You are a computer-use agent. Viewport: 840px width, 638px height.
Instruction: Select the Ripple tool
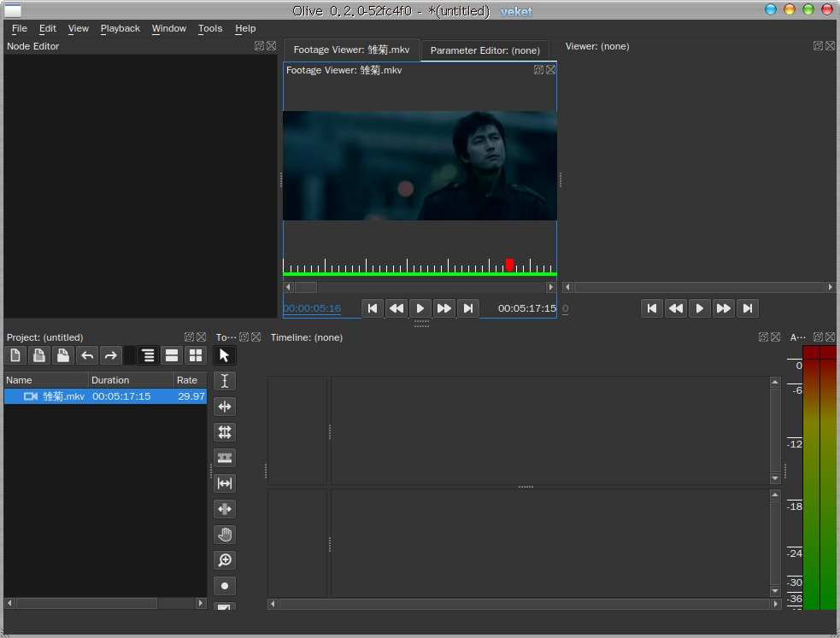(225, 407)
